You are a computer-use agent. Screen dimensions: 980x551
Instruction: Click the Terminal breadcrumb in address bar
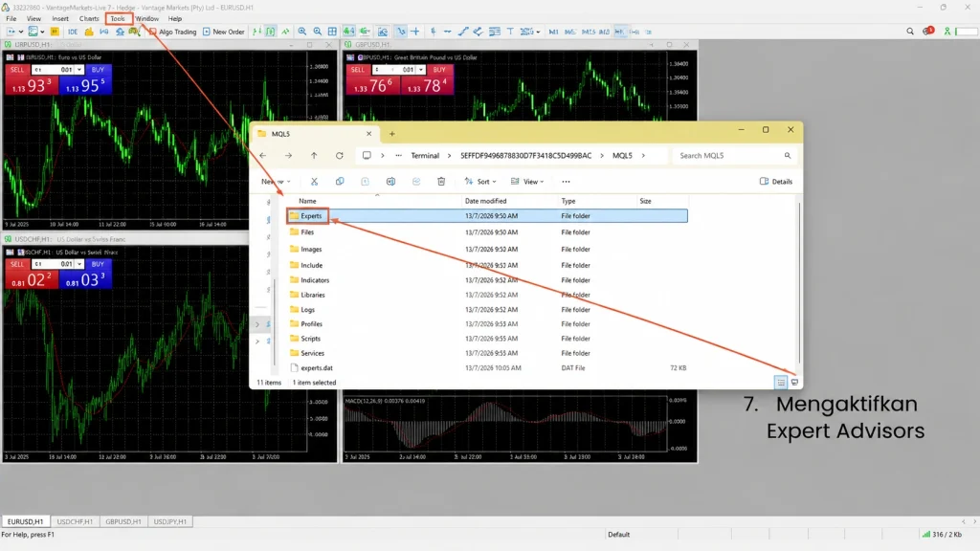click(x=425, y=156)
